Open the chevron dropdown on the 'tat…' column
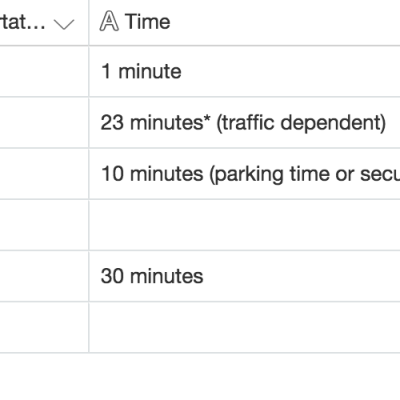Viewport: 400px width, 400px height. 64,24
